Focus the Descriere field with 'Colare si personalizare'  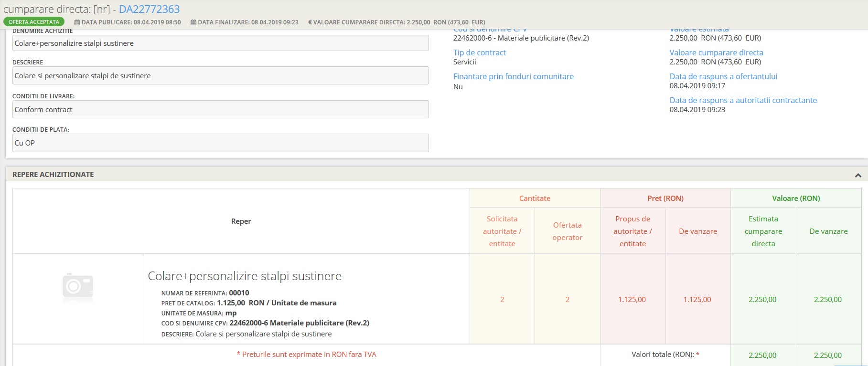[x=220, y=75]
